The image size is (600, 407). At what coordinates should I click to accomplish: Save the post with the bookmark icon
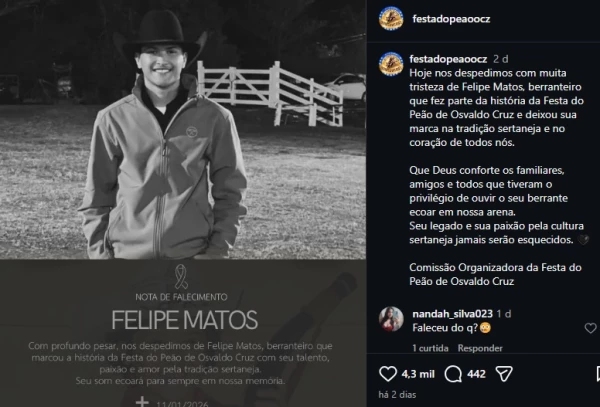pos(598,374)
